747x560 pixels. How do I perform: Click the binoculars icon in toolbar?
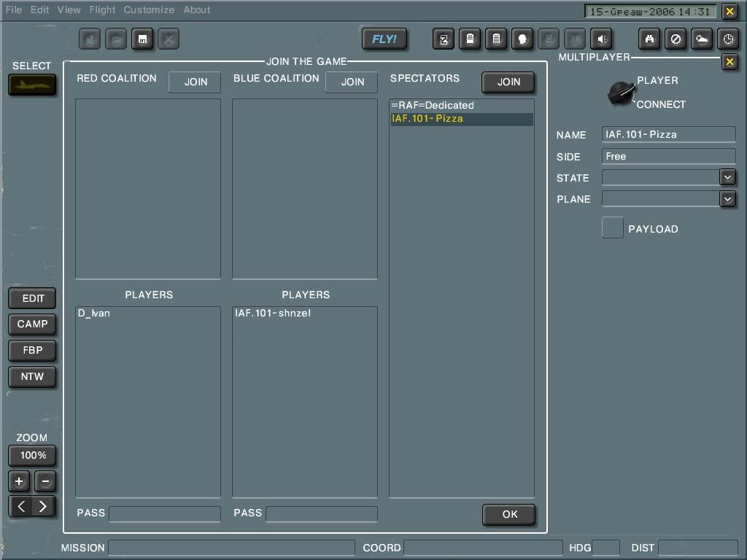pyautogui.click(x=649, y=39)
